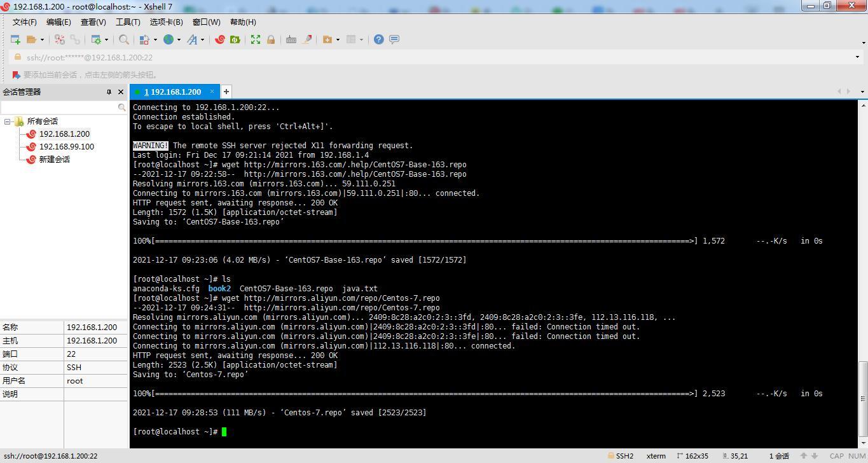Click the blue Help question mark icon
This screenshot has height=463, width=868.
click(x=378, y=39)
